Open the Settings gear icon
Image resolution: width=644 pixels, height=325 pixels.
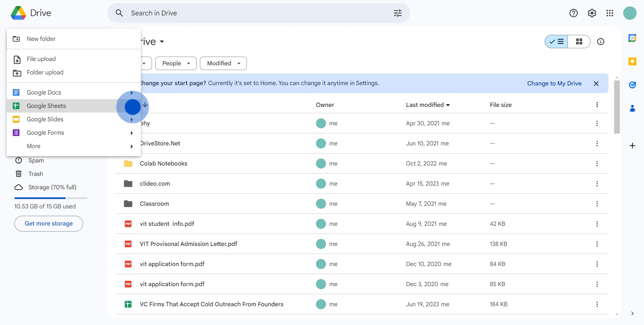592,13
